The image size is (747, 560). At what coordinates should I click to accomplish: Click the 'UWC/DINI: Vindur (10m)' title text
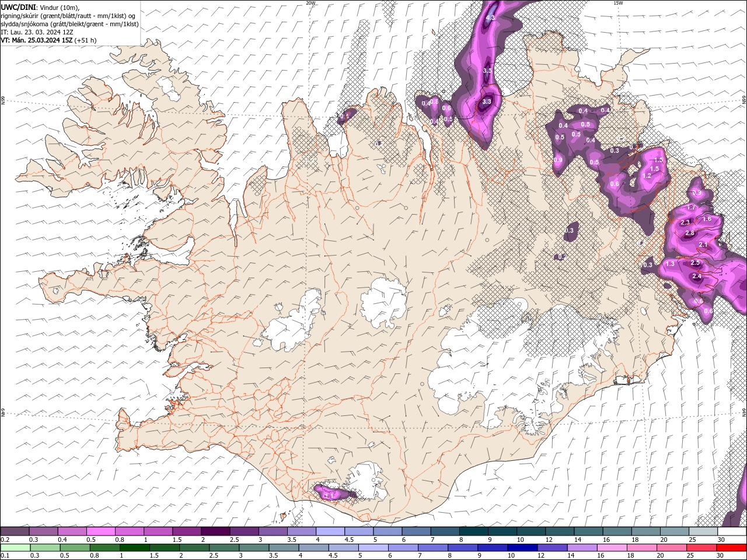(40, 7)
